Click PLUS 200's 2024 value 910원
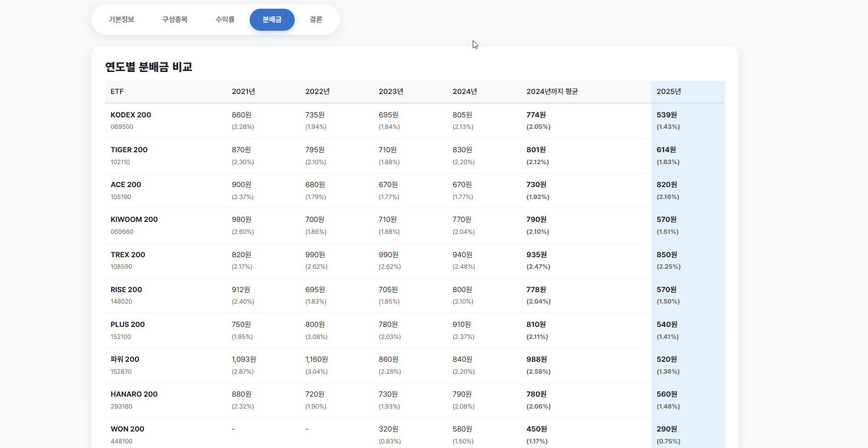Viewport: 868px width, 448px height. (x=462, y=325)
